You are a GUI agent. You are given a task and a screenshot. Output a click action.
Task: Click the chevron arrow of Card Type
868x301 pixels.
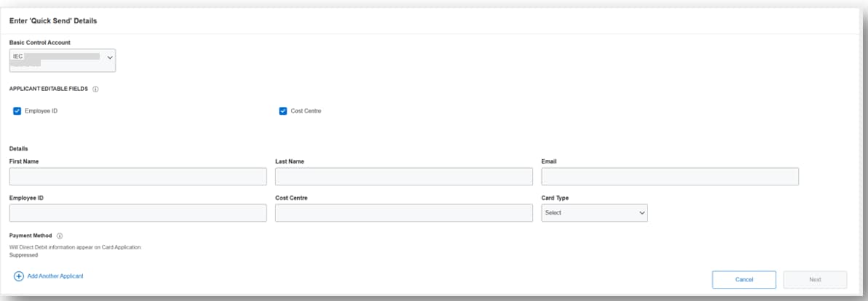coord(642,213)
